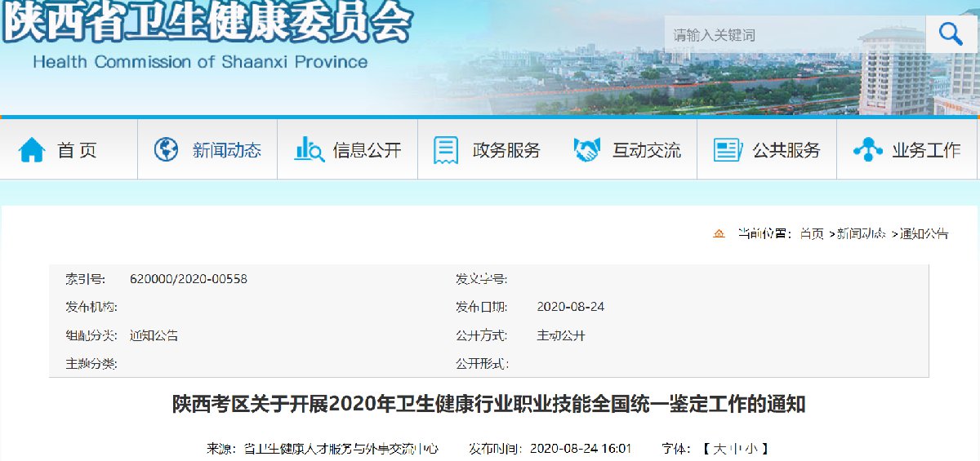Open the 互动交流 menu
Viewport: 980px width, 461px height.
[647, 150]
